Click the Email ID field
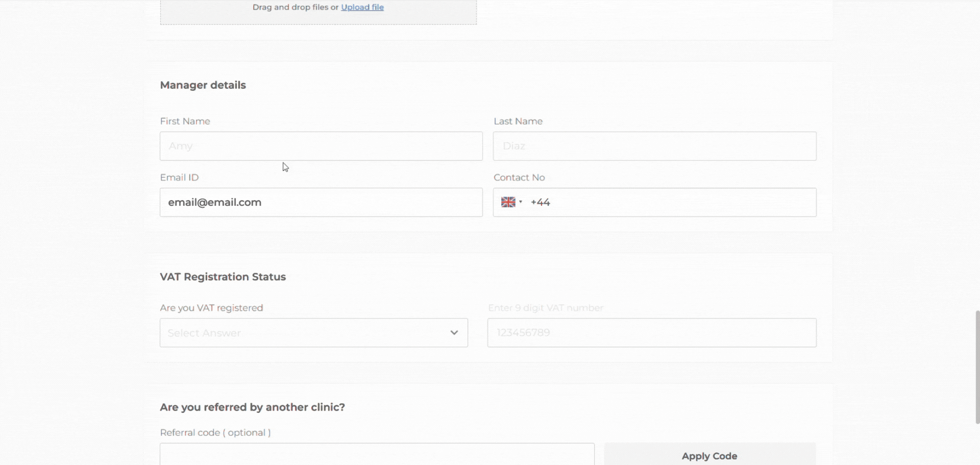Image resolution: width=980 pixels, height=465 pixels. (x=321, y=202)
